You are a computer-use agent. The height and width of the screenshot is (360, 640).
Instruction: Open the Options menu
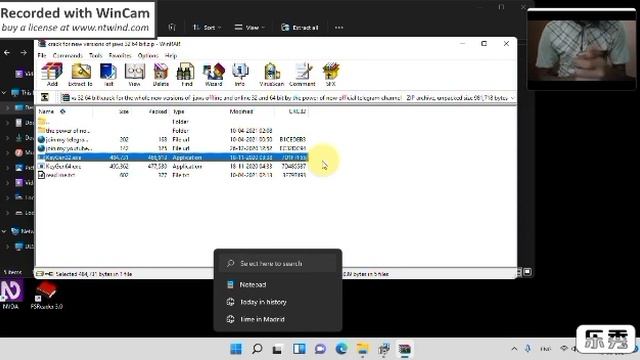(x=148, y=55)
